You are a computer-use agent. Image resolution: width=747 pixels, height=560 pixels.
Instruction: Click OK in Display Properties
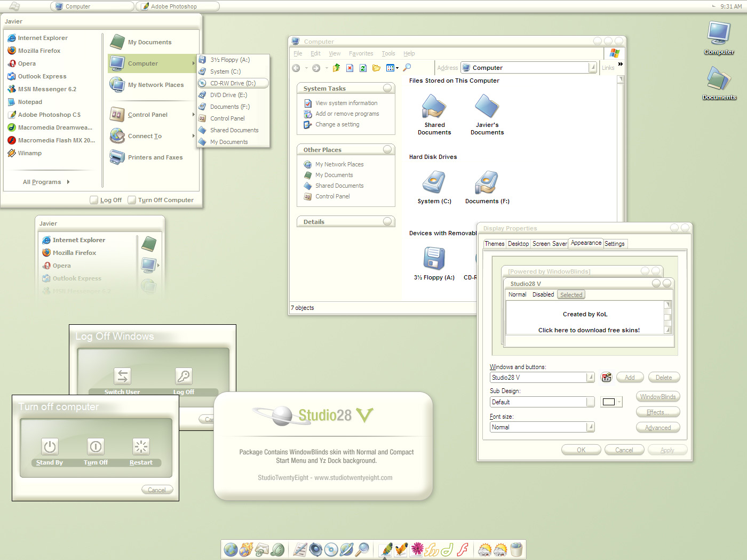pyautogui.click(x=581, y=450)
